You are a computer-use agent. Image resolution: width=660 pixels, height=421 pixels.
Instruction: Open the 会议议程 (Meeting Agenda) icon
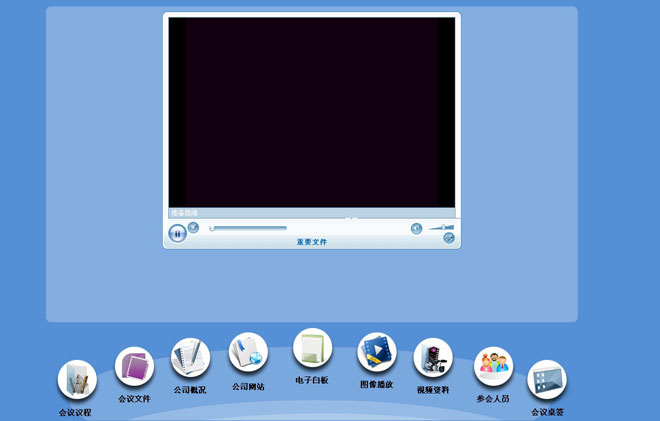pyautogui.click(x=76, y=381)
